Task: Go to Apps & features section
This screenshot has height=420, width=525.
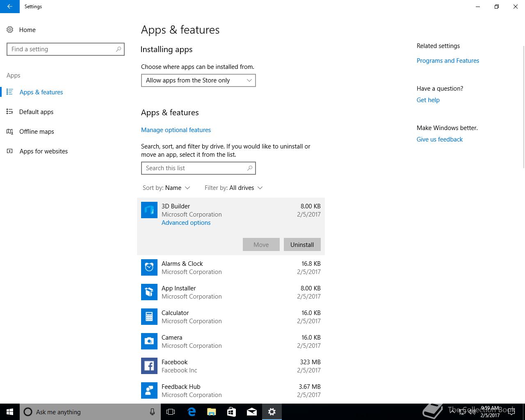Action: click(x=41, y=92)
